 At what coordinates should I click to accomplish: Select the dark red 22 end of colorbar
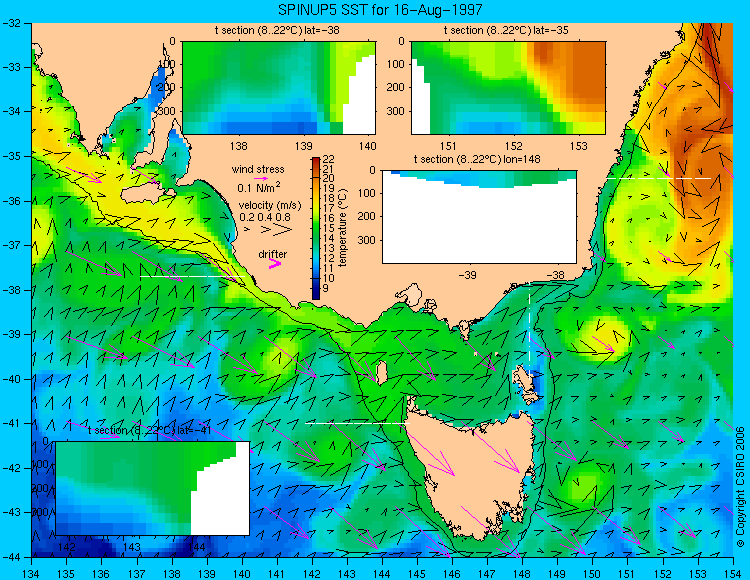[316, 160]
